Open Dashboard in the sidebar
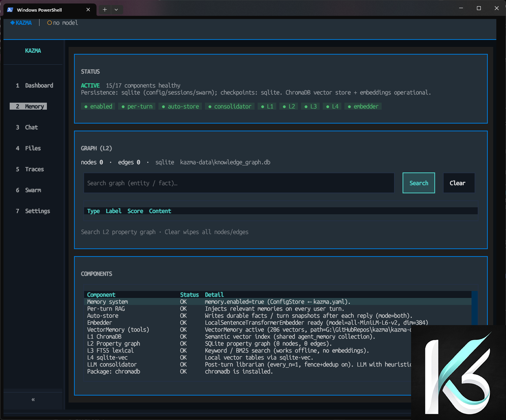The height and width of the screenshot is (420, 506). point(34,86)
